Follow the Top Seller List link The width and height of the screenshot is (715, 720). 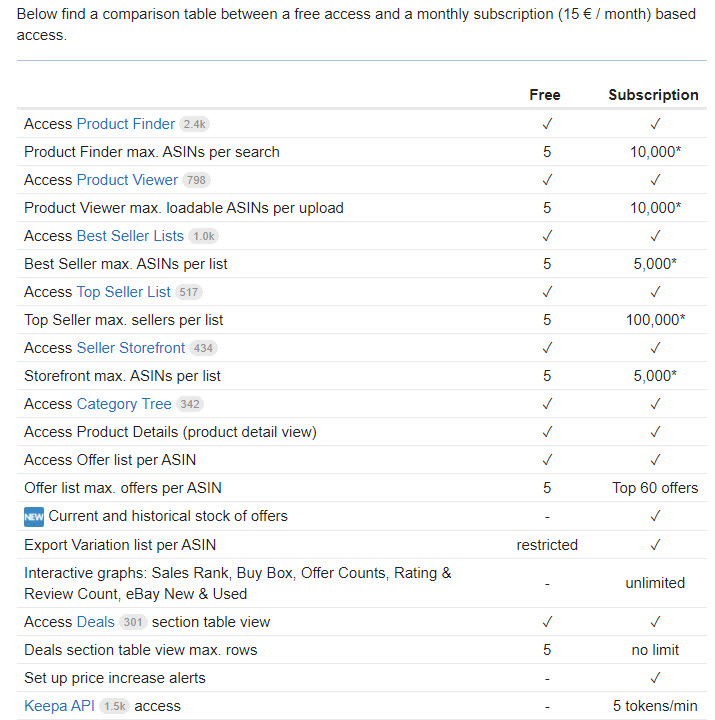pos(123,292)
